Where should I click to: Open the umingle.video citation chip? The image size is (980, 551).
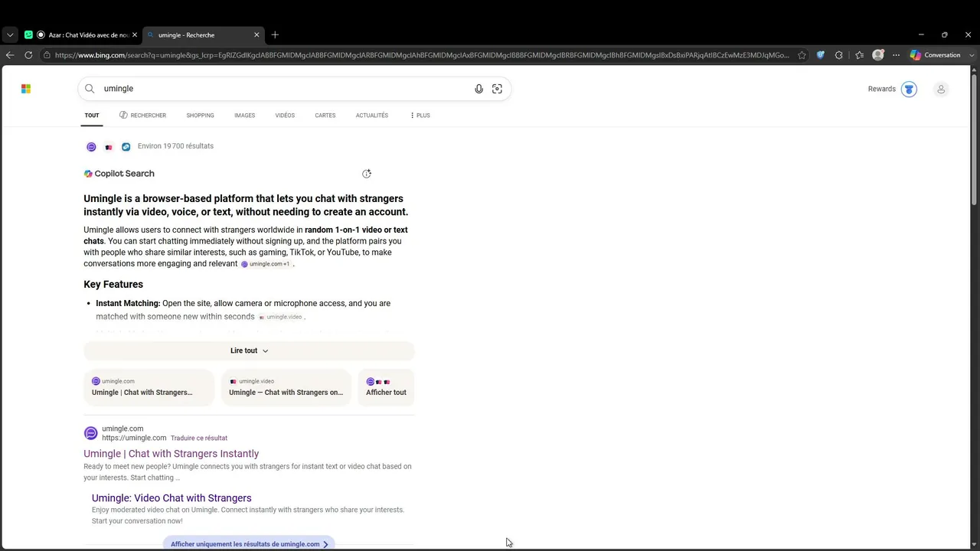280,317
